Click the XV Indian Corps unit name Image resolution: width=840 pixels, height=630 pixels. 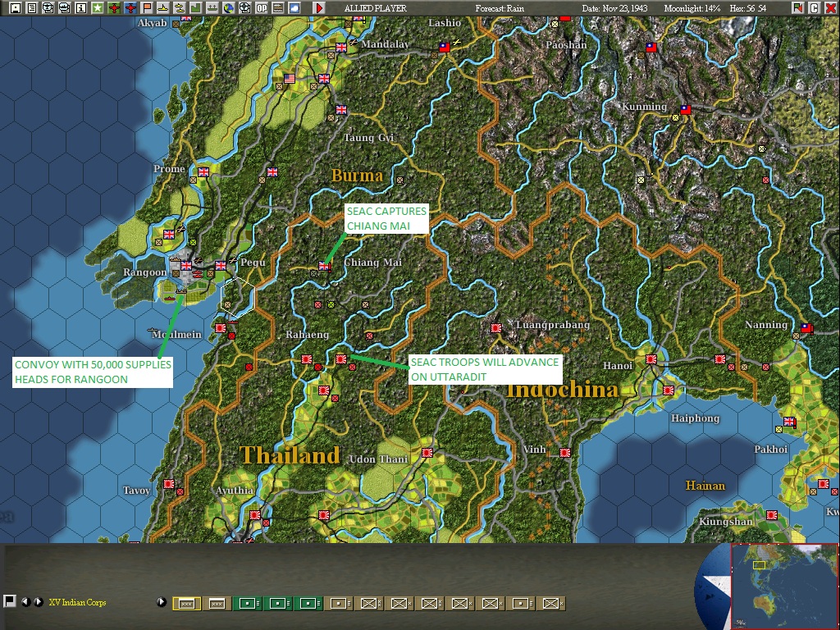coord(78,602)
